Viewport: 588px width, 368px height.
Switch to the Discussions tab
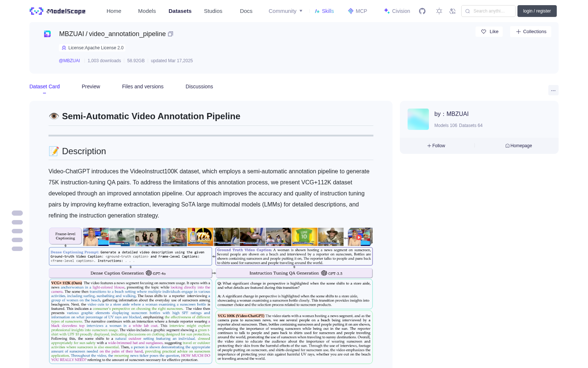pyautogui.click(x=199, y=86)
